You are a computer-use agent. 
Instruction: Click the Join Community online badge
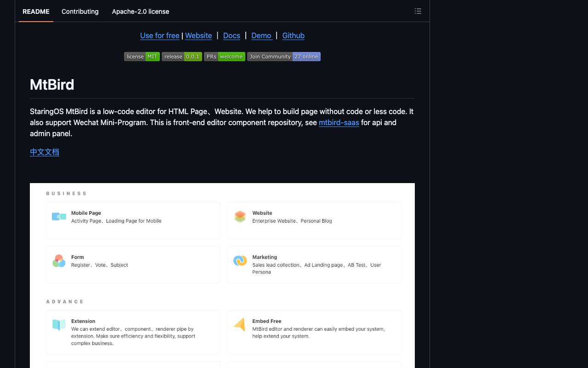pyautogui.click(x=284, y=57)
